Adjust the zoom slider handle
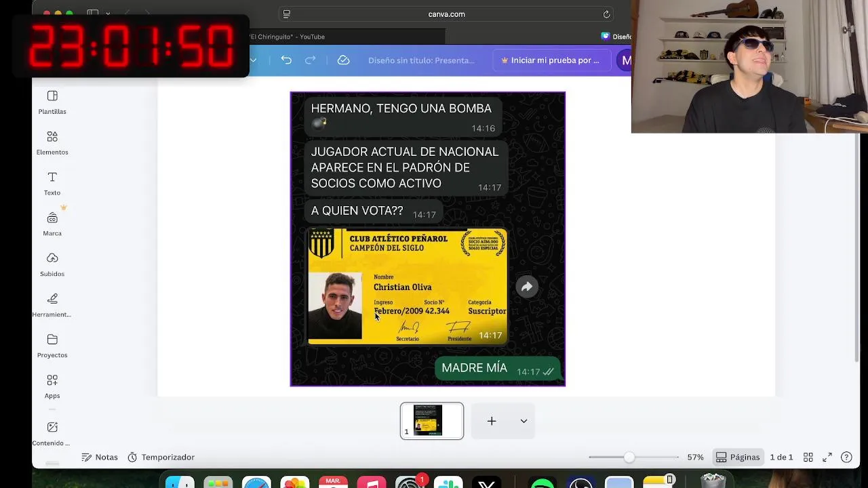Screen dimensions: 868x488 (x=629, y=457)
